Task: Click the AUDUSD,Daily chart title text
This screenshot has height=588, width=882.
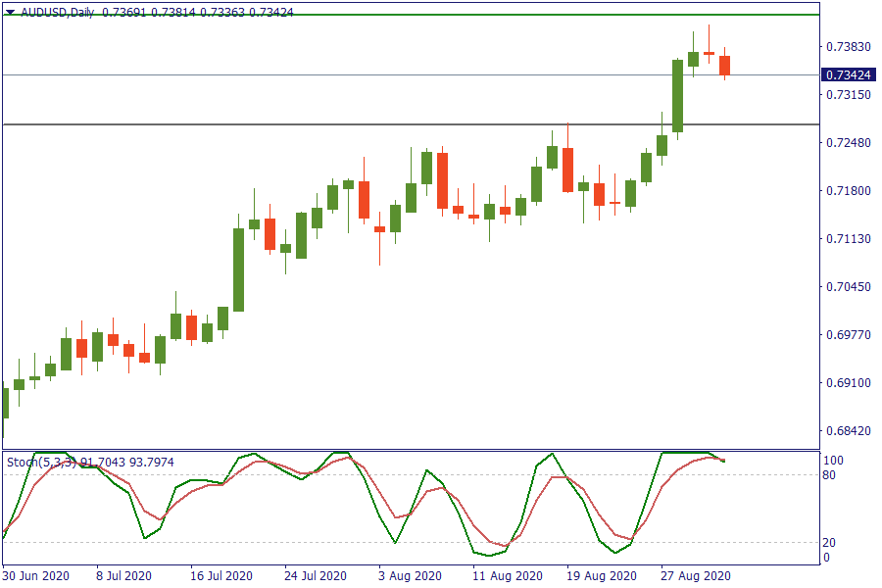Action: click(58, 12)
